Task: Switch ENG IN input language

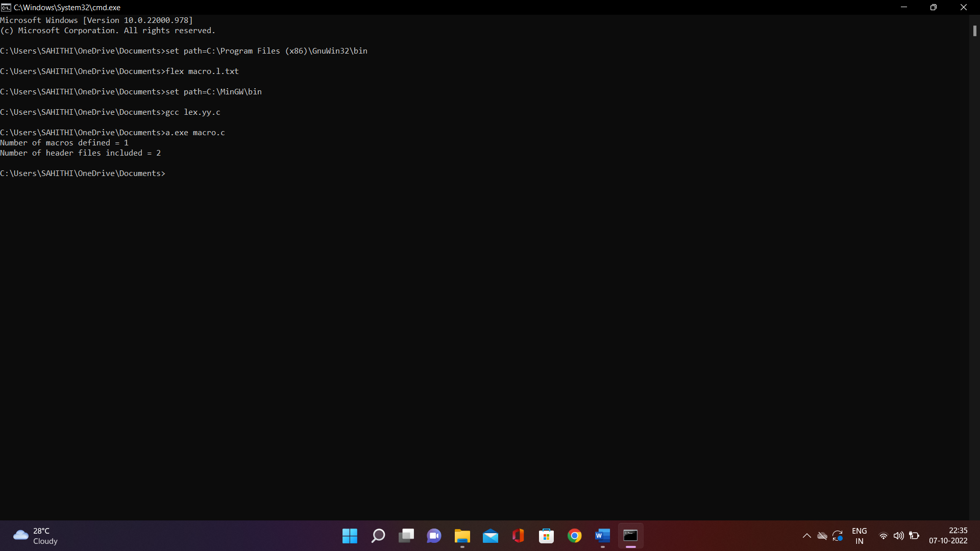Action: 860,536
